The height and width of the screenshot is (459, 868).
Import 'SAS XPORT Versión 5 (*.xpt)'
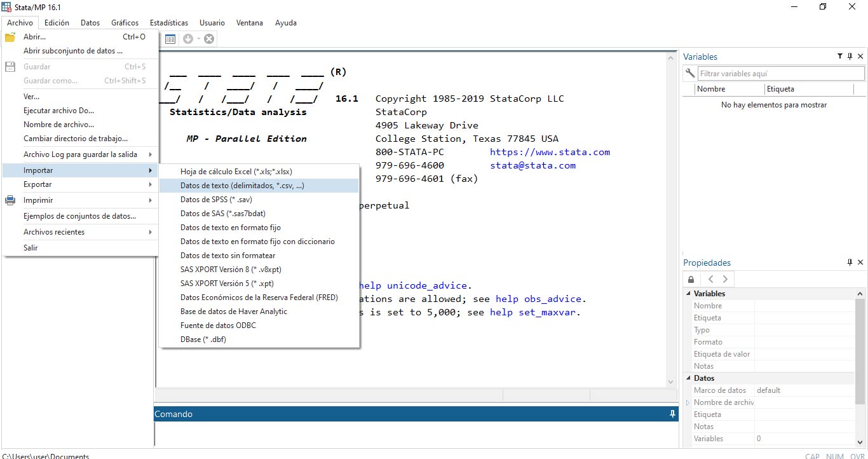(x=259, y=284)
